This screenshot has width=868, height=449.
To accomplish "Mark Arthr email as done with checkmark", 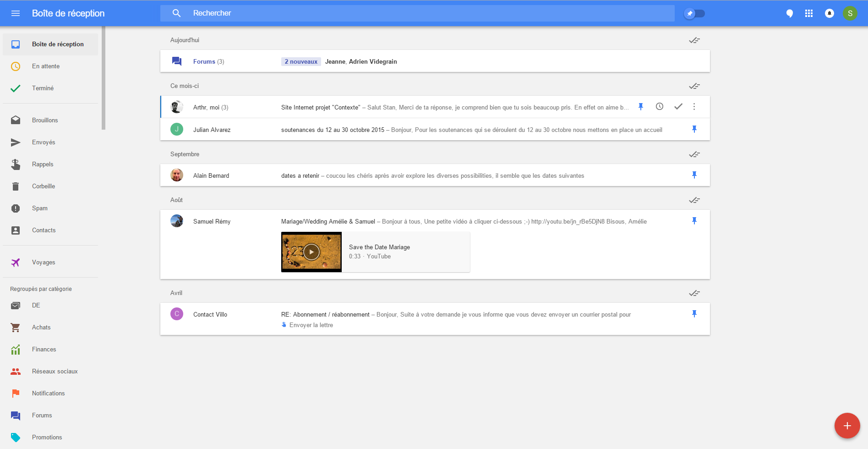I will [x=678, y=107].
